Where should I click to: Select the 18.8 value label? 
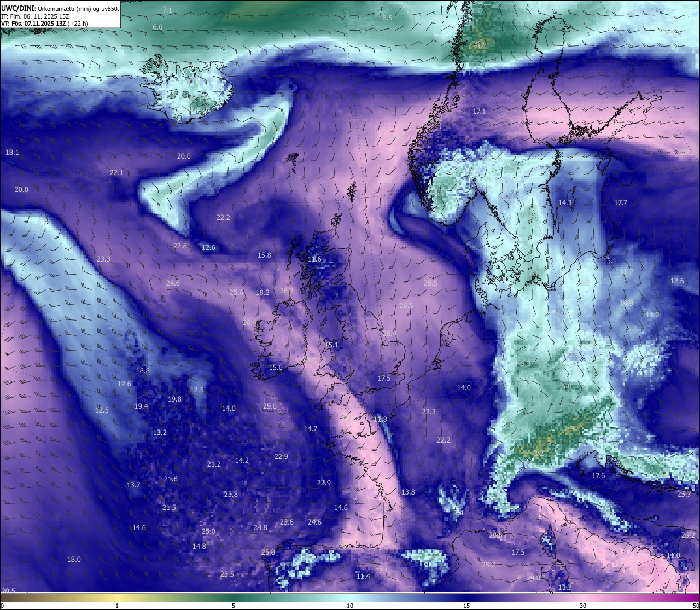[x=143, y=370]
